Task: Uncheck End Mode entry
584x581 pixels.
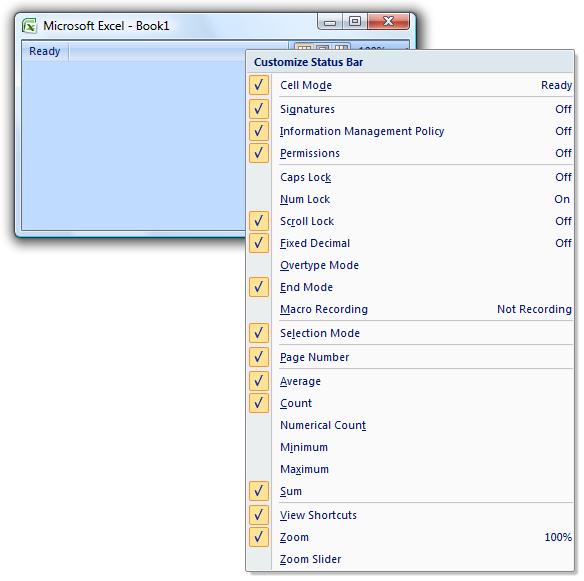Action: coord(410,287)
